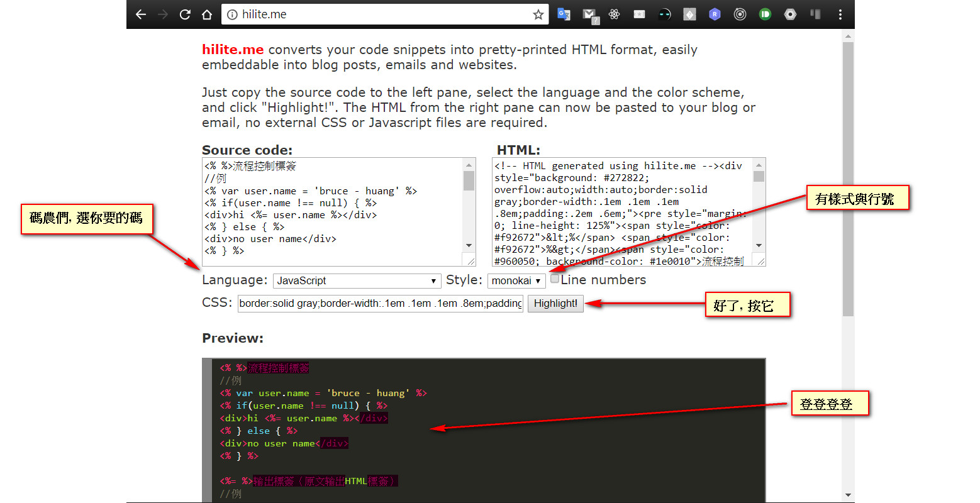The height and width of the screenshot is (503, 980).
Task: Open the purple hexagon R extension
Action: point(715,14)
